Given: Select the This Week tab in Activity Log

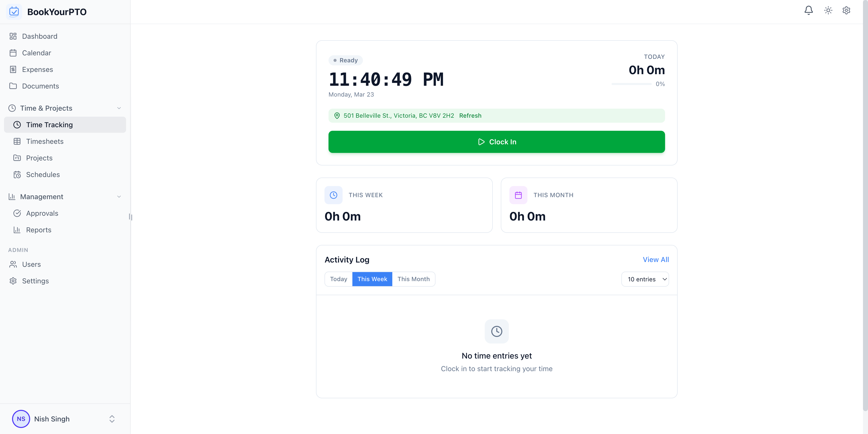Looking at the screenshot, I should [372, 279].
